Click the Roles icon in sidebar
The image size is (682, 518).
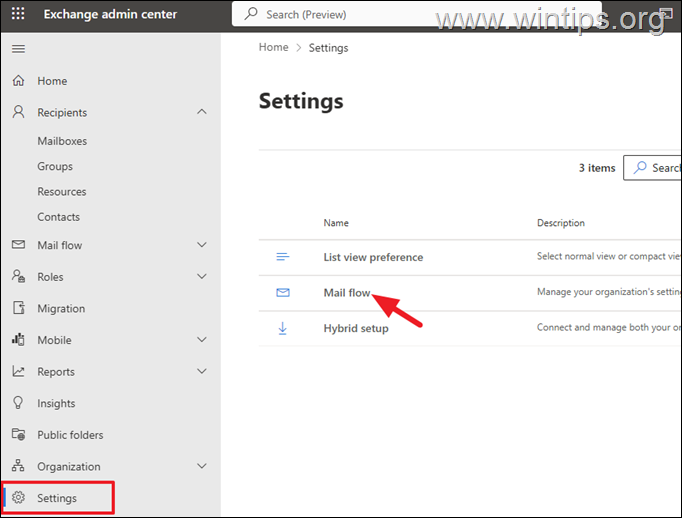click(18, 276)
